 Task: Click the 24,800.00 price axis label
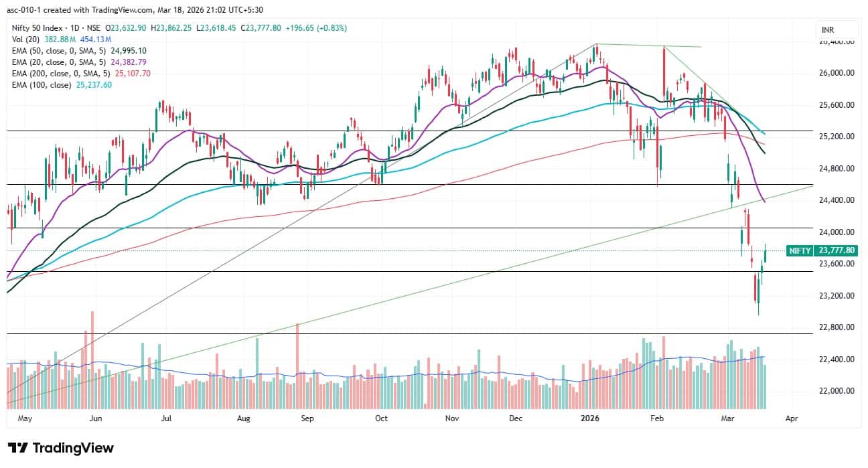tap(836, 169)
